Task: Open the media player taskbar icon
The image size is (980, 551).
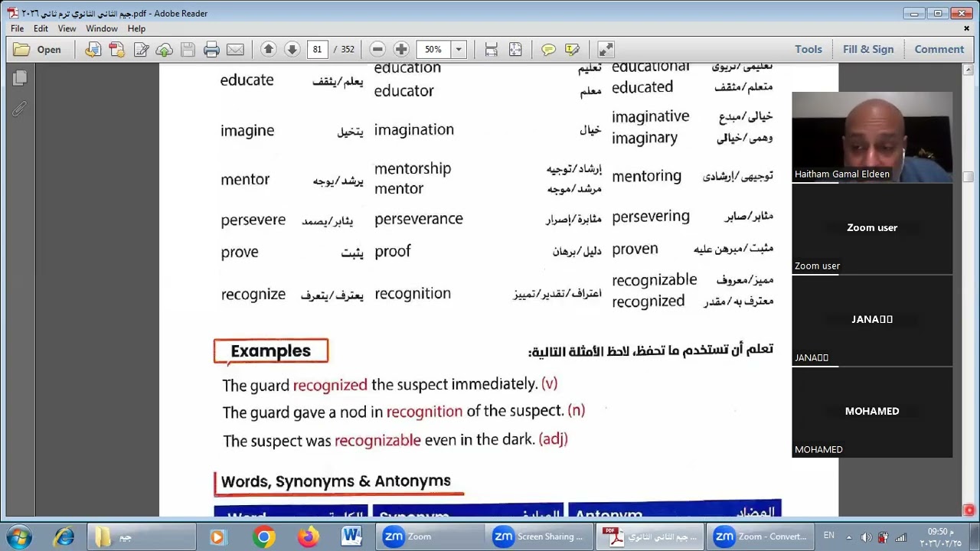Action: [217, 536]
